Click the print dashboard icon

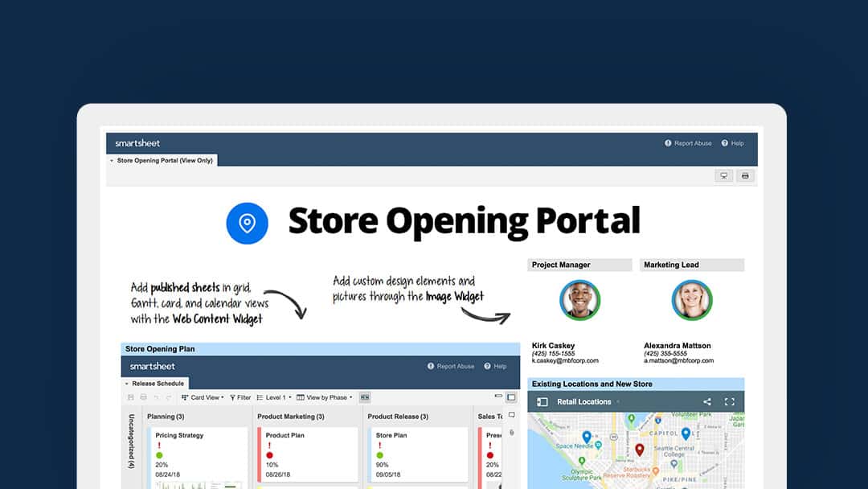(x=745, y=175)
